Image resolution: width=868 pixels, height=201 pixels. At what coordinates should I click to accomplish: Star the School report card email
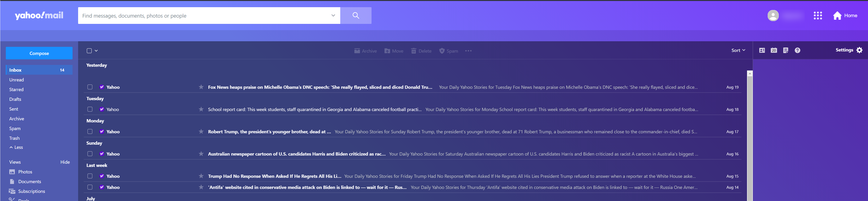201,109
